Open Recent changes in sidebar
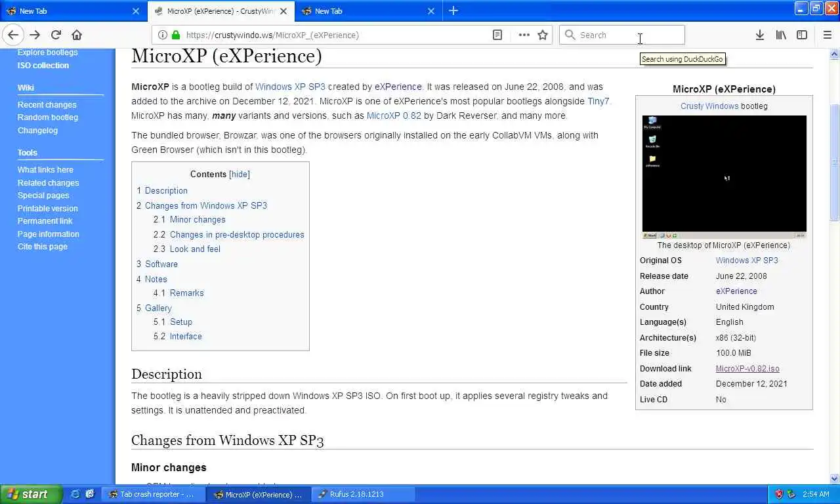 coord(47,105)
